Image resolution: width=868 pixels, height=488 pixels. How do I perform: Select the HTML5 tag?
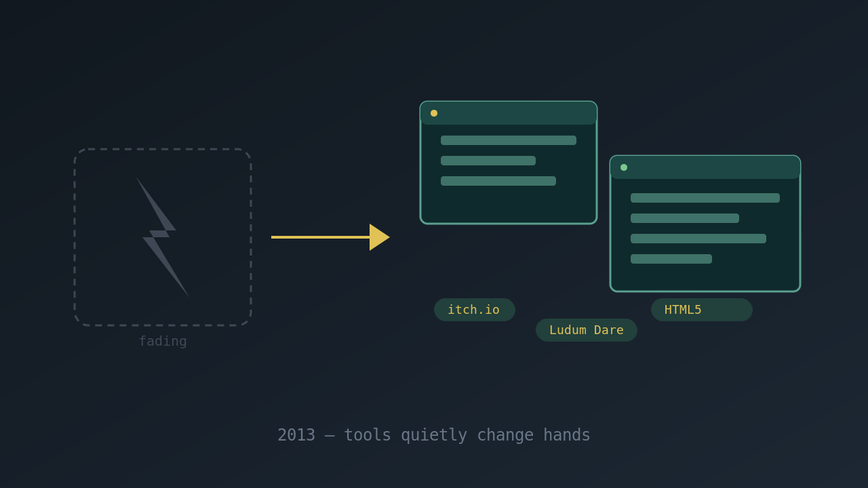point(702,310)
